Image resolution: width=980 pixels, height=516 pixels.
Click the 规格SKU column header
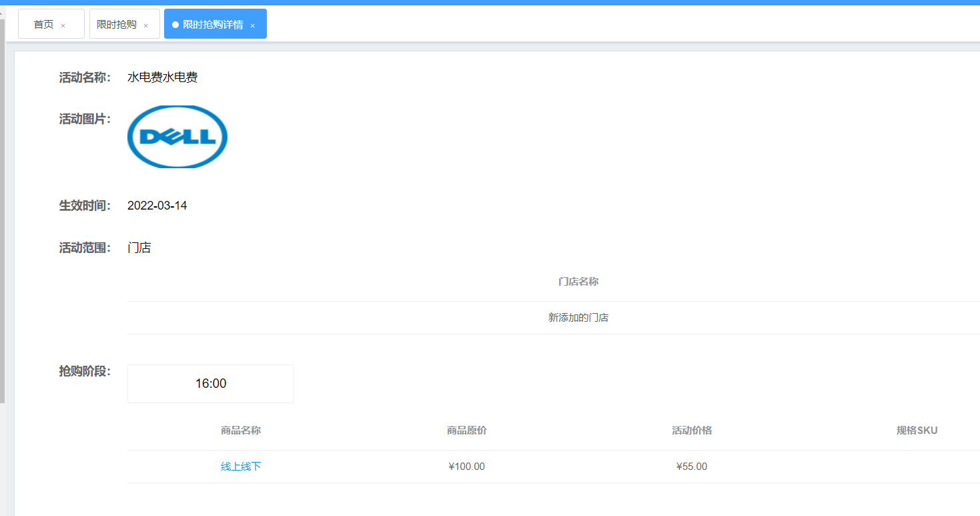click(917, 431)
